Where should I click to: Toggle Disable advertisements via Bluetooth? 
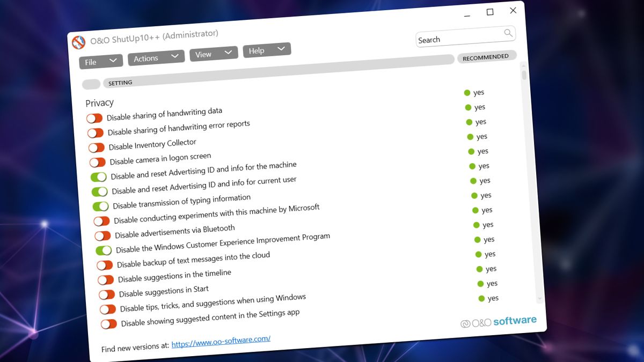103,235
